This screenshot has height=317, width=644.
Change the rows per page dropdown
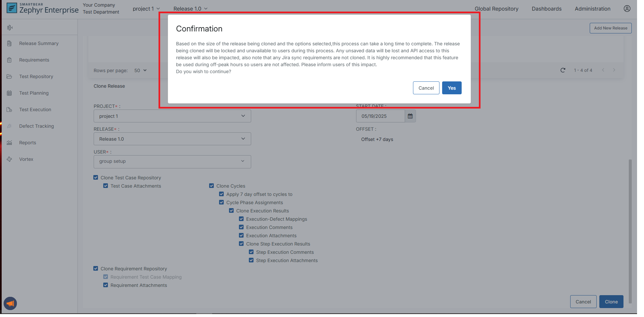(x=140, y=70)
